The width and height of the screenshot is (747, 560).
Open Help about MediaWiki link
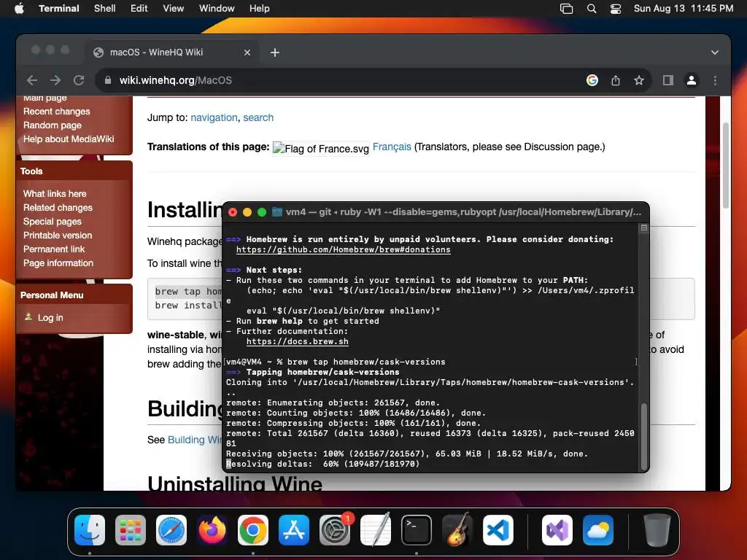coord(69,139)
